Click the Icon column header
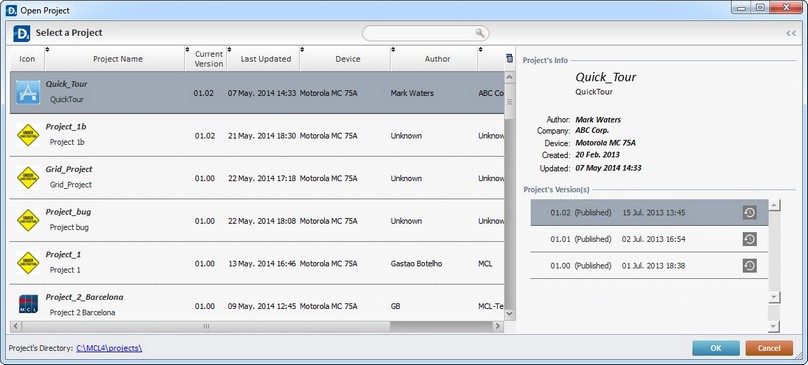This screenshot has height=365, width=808. pos(27,59)
